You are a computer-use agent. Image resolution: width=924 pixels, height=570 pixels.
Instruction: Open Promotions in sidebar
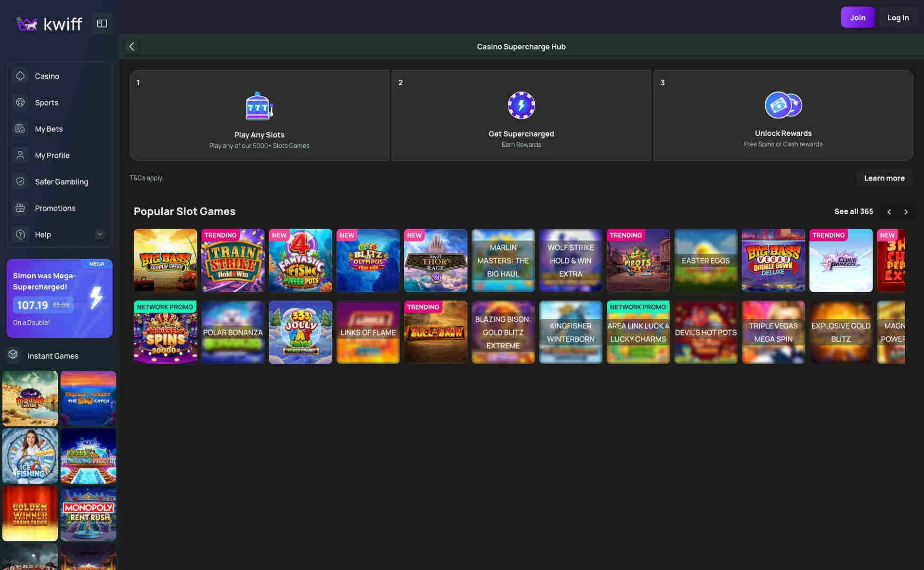click(59, 208)
